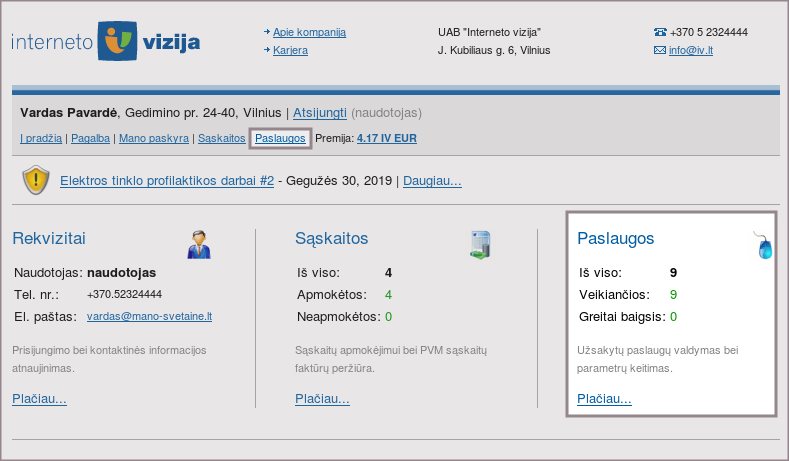This screenshot has height=461, width=789.
Task: Click the Sąskaitos invoice server icon
Action: [481, 245]
